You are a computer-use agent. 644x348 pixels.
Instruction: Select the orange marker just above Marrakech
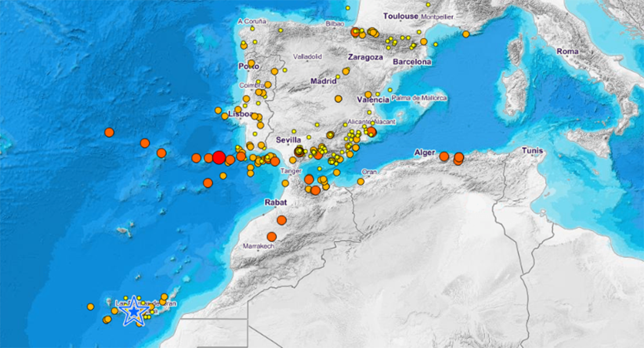pyautogui.click(x=272, y=236)
